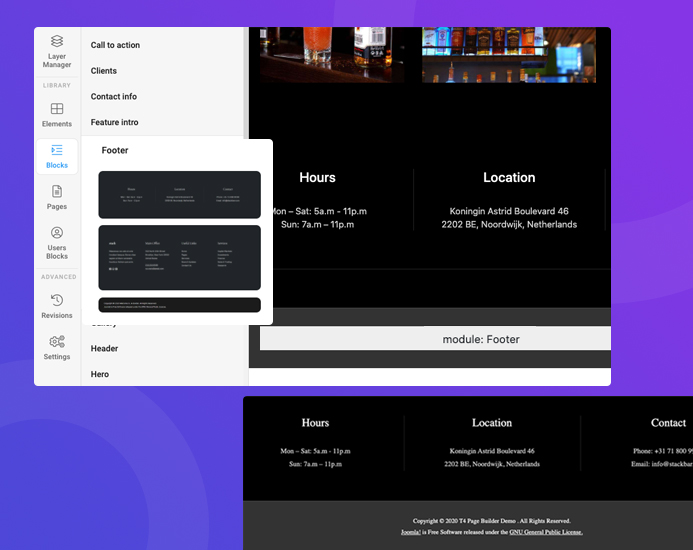
Task: Choose the slim copyright footer thumbnail
Action: pyautogui.click(x=179, y=305)
